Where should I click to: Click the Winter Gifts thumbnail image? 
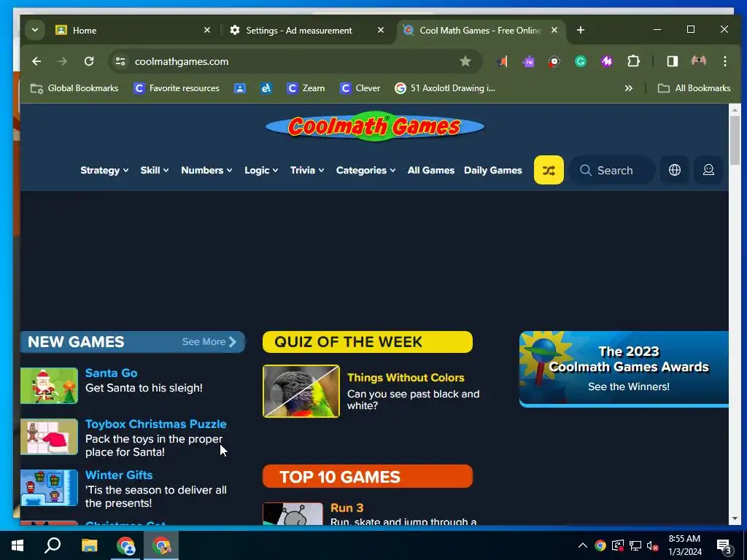coord(49,488)
